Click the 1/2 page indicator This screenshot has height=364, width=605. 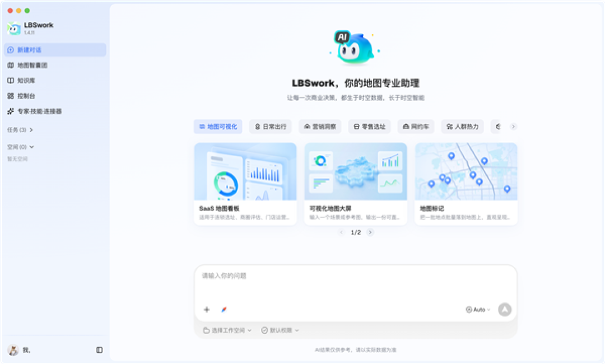(x=356, y=232)
